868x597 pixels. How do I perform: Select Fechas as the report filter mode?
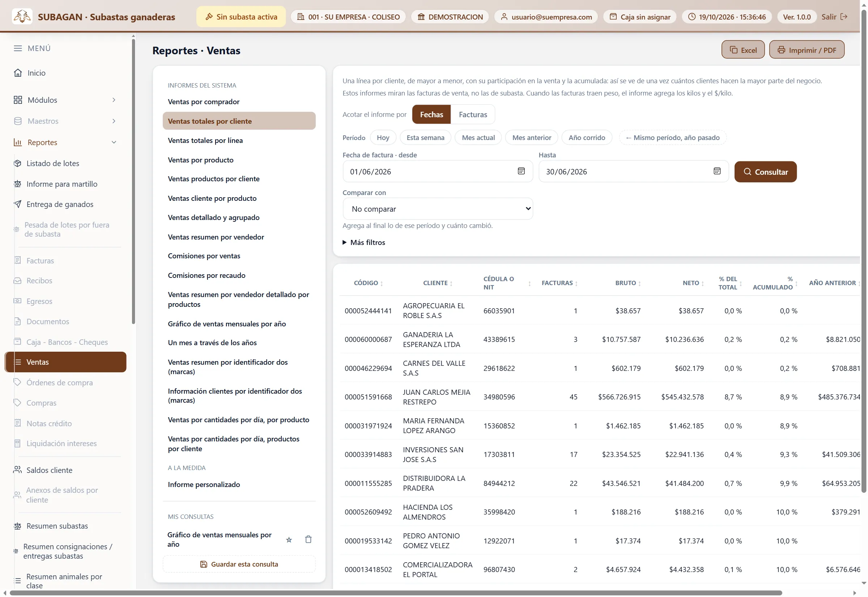pos(431,114)
